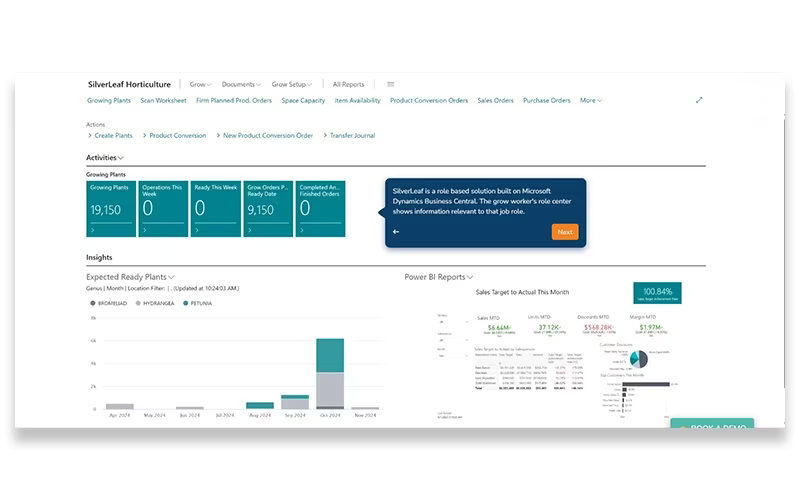This screenshot has width=800, height=500.
Task: Open Space Capacity page
Action: point(303,101)
